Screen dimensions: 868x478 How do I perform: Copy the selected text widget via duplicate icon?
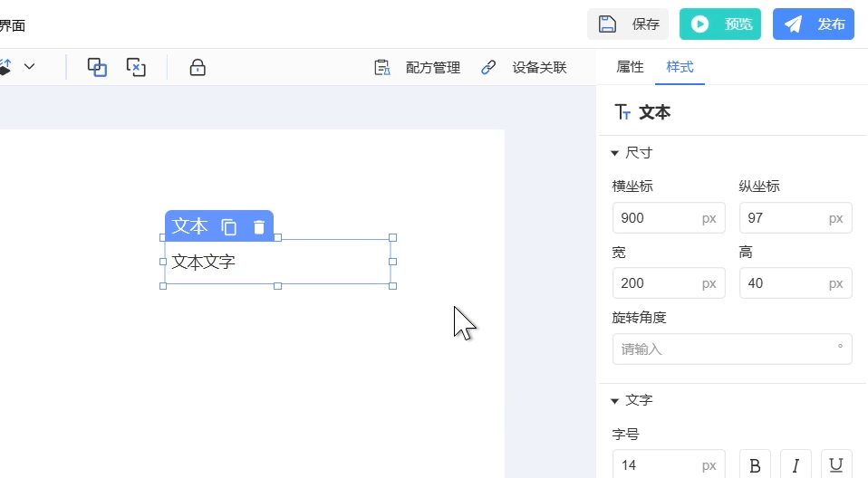(229, 226)
